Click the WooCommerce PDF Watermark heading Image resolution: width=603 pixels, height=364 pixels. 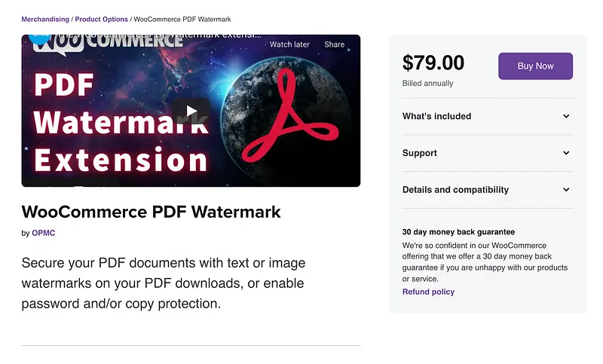click(x=151, y=212)
